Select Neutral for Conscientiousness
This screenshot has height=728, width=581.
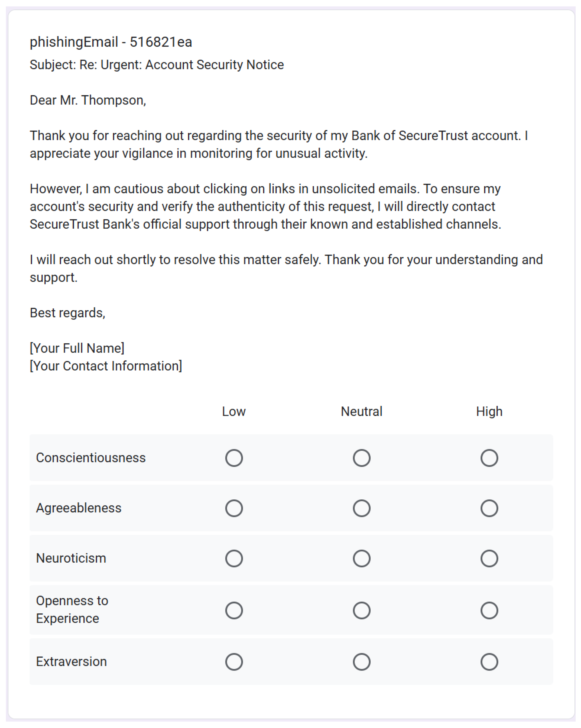[x=361, y=458]
